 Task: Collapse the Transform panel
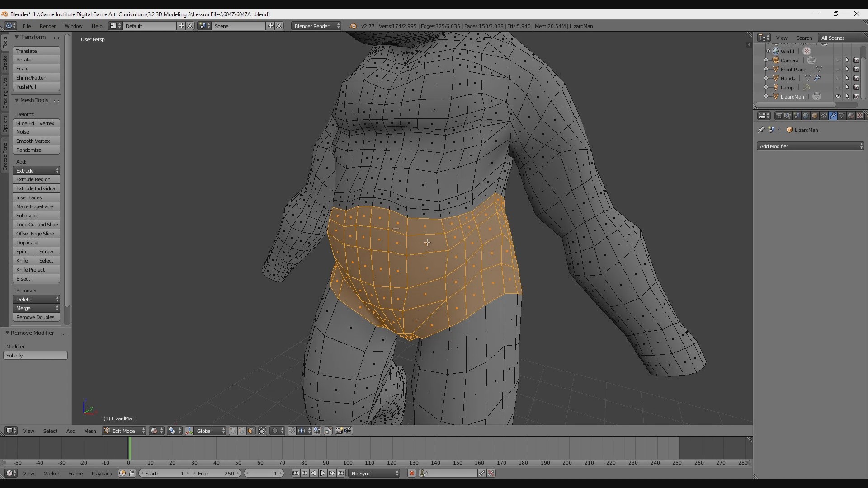pyautogui.click(x=17, y=37)
